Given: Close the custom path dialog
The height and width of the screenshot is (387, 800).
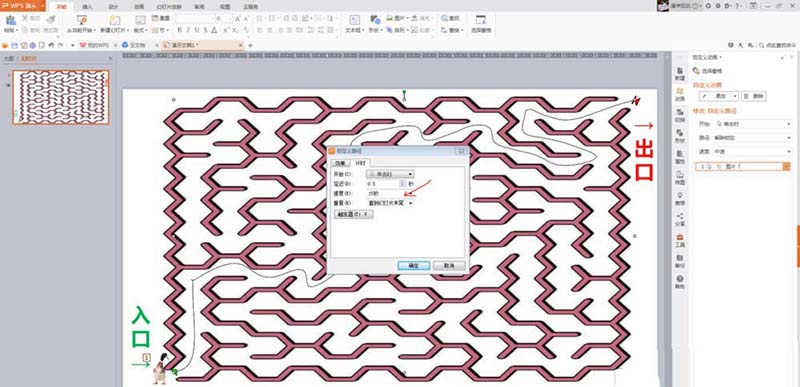Looking at the screenshot, I should pos(461,151).
